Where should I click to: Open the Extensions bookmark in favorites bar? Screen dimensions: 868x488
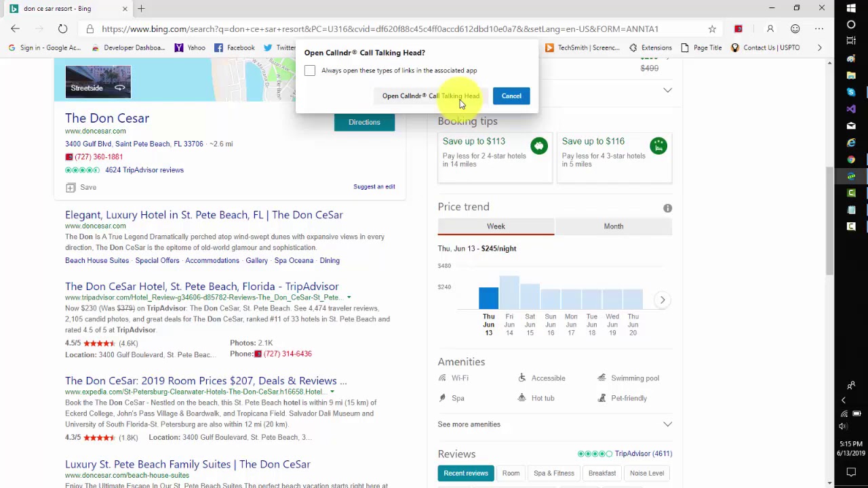tap(650, 47)
